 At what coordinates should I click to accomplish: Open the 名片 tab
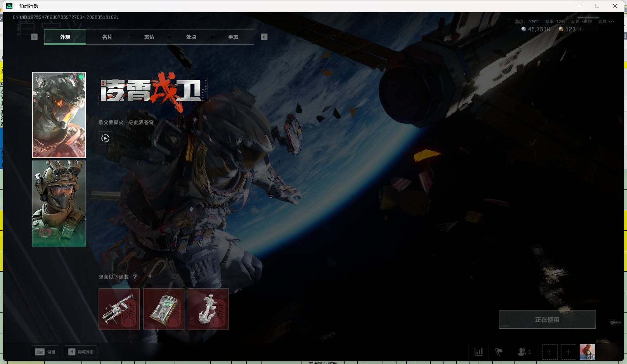point(107,37)
